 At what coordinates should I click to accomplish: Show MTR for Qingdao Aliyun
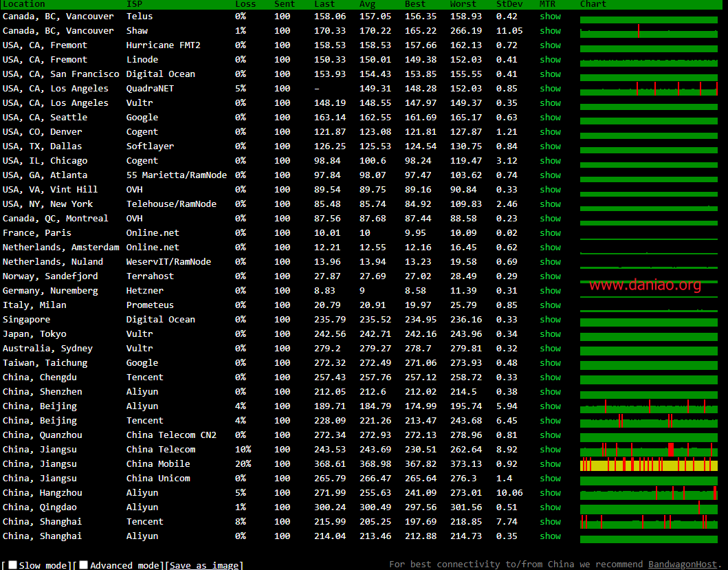(550, 507)
